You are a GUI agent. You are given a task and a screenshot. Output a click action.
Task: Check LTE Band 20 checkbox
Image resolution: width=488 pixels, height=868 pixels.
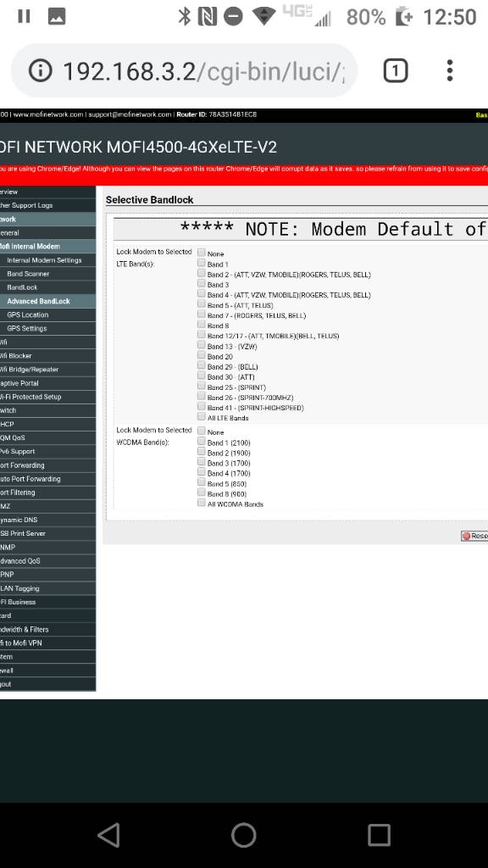tap(202, 355)
